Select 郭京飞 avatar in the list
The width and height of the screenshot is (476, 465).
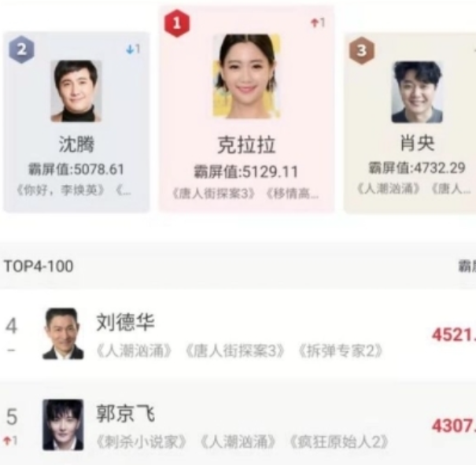click(63, 425)
